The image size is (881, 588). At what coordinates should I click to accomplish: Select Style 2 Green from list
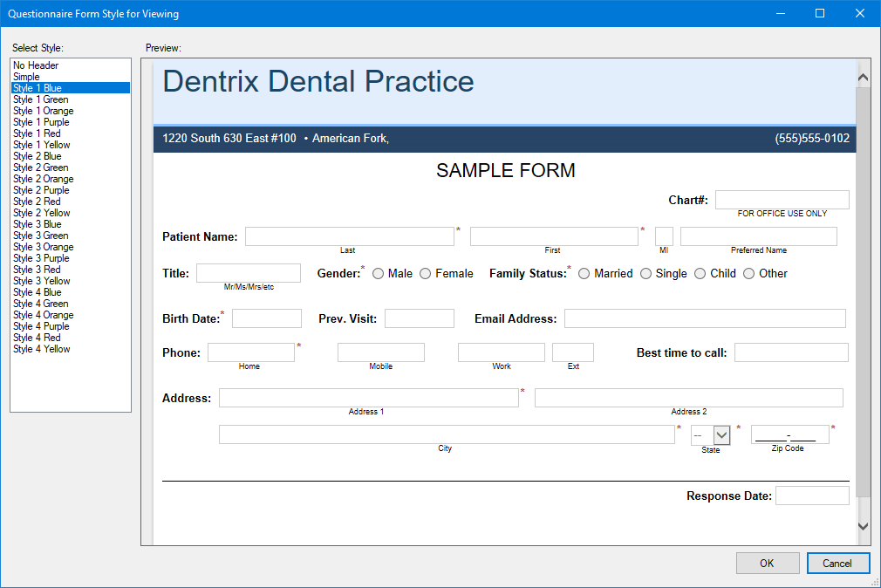[x=40, y=168]
